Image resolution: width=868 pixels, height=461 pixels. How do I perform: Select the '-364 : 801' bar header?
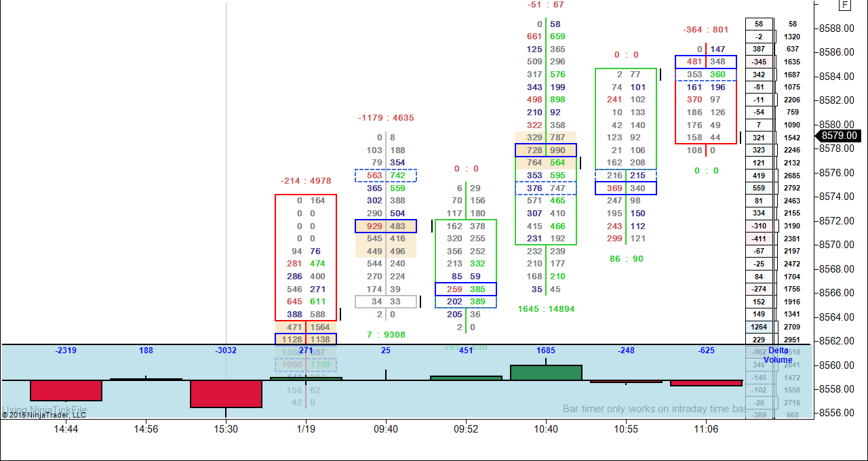click(706, 30)
